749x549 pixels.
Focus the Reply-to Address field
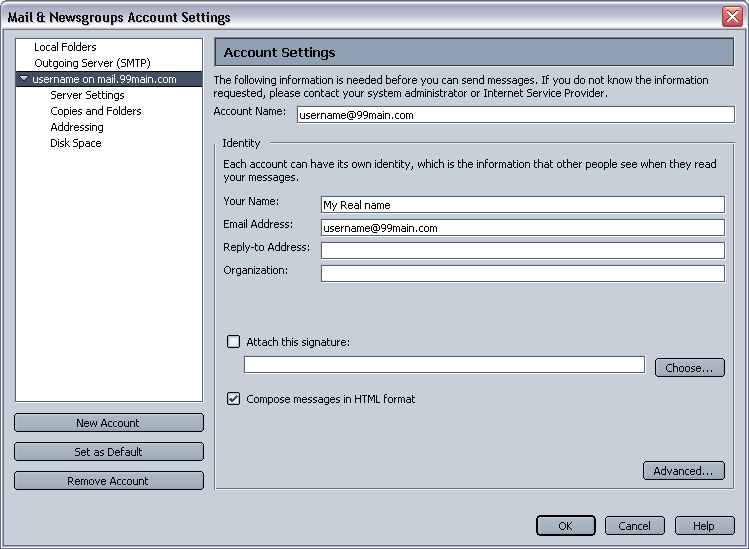[523, 250]
